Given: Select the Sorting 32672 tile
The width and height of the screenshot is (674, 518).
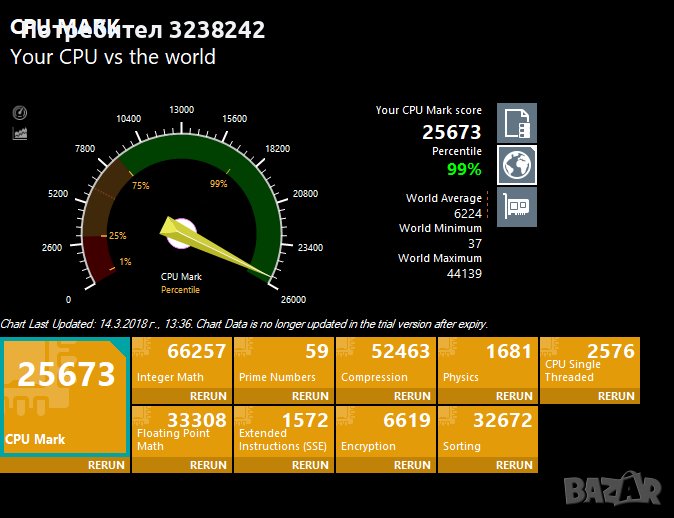Looking at the screenshot, I should 488,432.
